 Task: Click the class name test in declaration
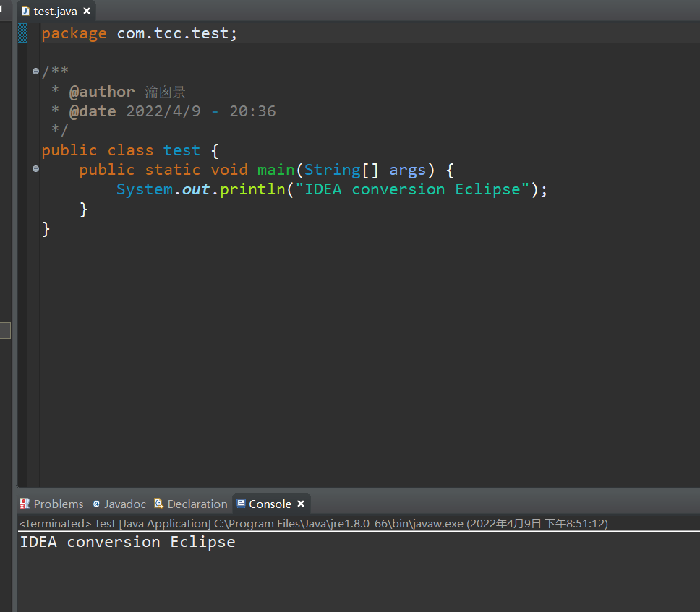(182, 150)
